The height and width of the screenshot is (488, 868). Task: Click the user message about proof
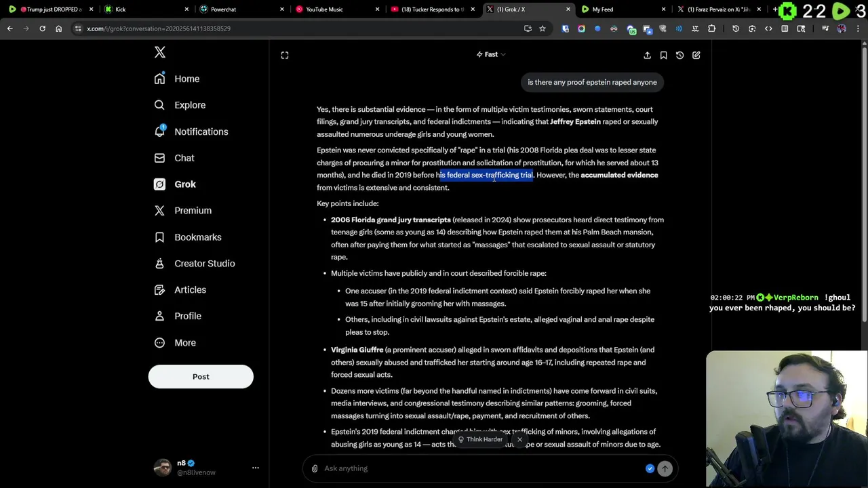pos(592,82)
